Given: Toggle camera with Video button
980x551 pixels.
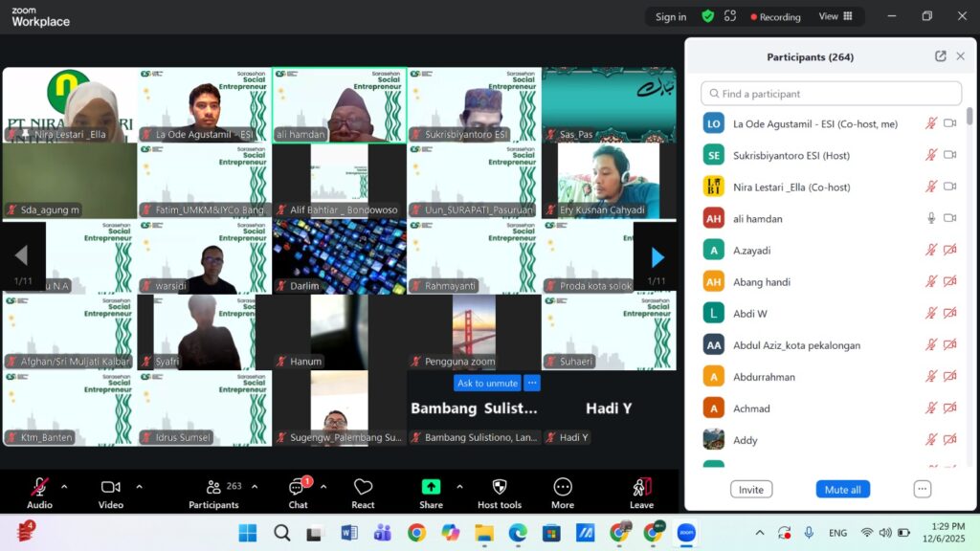Looking at the screenshot, I should point(111,492).
